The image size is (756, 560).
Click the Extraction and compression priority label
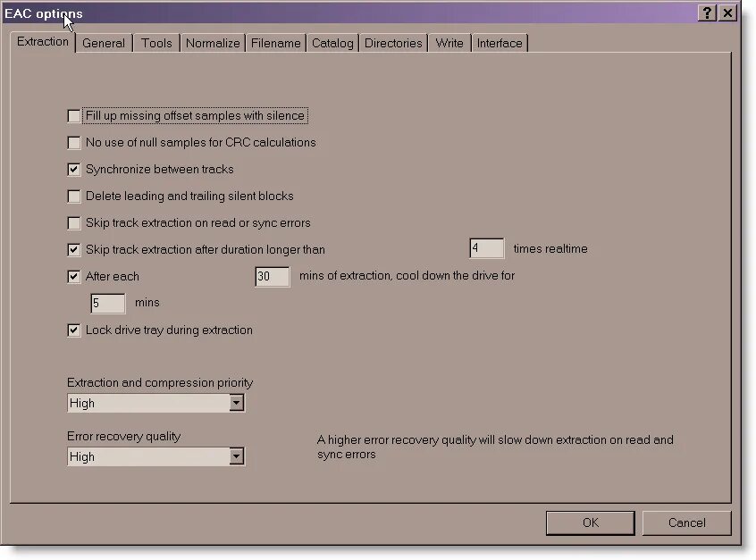(160, 382)
